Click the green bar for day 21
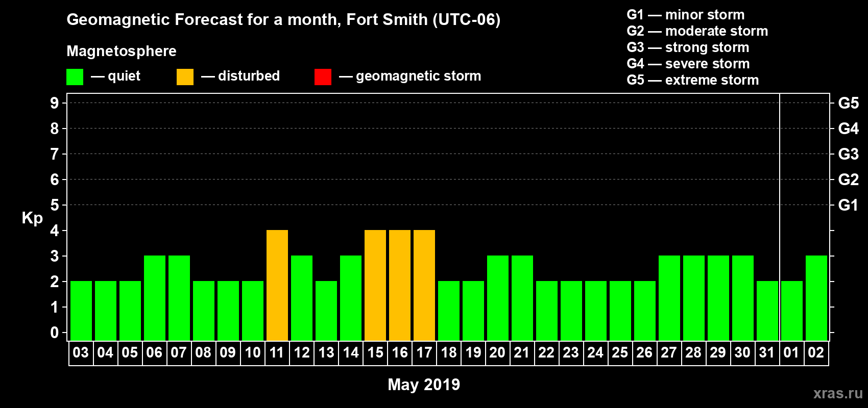This screenshot has width=868, height=408. [522, 298]
